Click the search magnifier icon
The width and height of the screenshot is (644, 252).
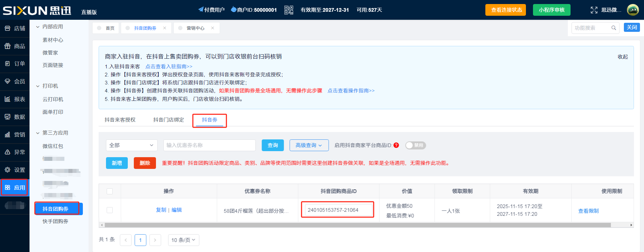[613, 28]
